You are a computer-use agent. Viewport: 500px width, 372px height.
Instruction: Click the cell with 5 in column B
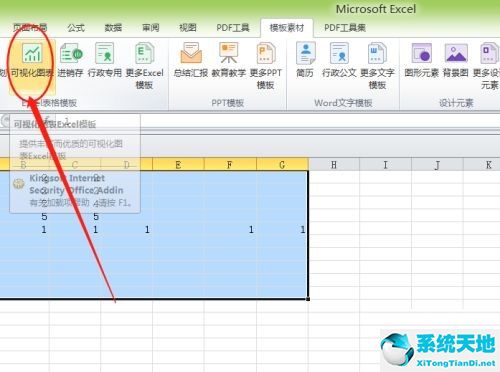click(x=24, y=217)
